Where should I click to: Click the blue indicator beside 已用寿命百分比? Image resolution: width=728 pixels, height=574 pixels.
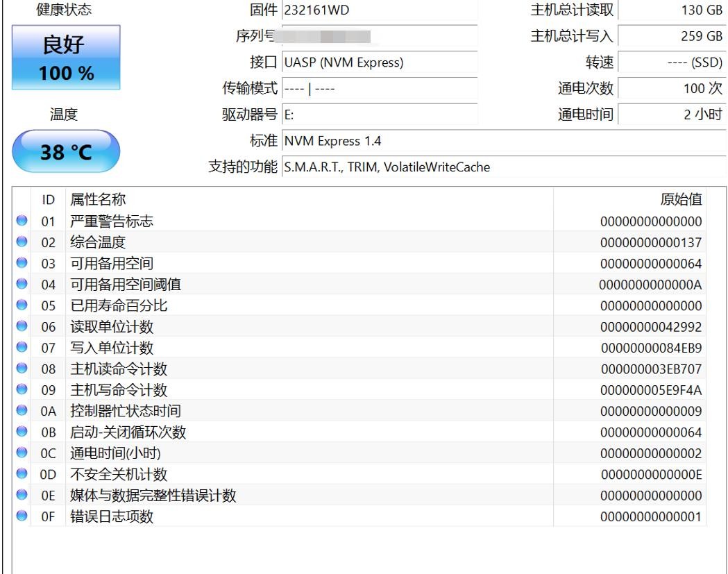pyautogui.click(x=21, y=305)
